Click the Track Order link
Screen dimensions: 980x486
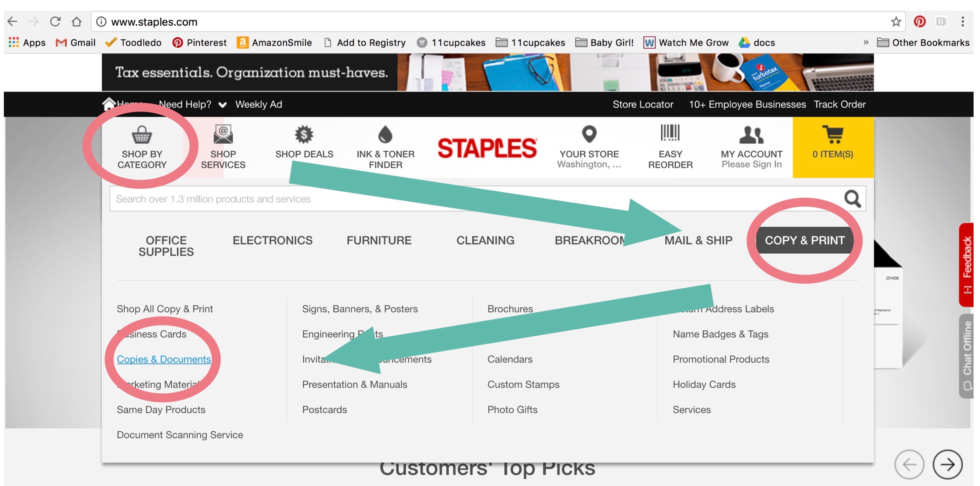[x=840, y=105]
